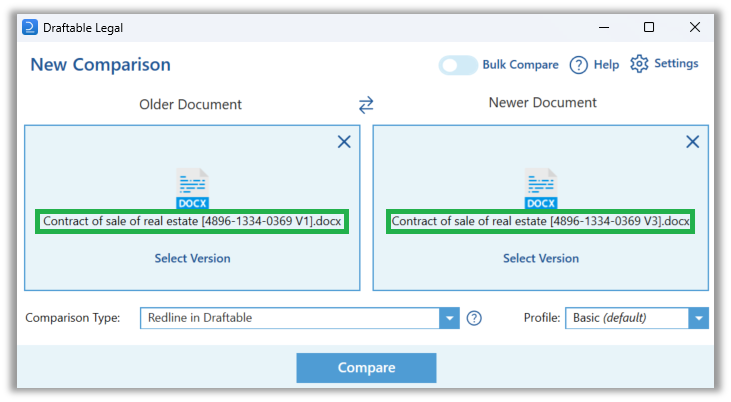The height and width of the screenshot is (402, 731).
Task: Click the newer document DOCX file icon
Action: click(x=541, y=188)
